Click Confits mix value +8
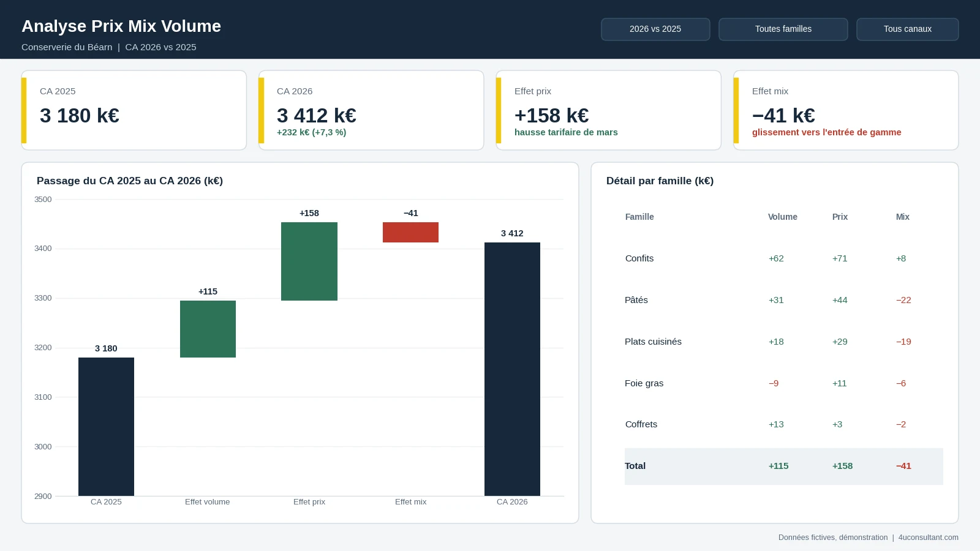This screenshot has height=551, width=980. [901, 258]
